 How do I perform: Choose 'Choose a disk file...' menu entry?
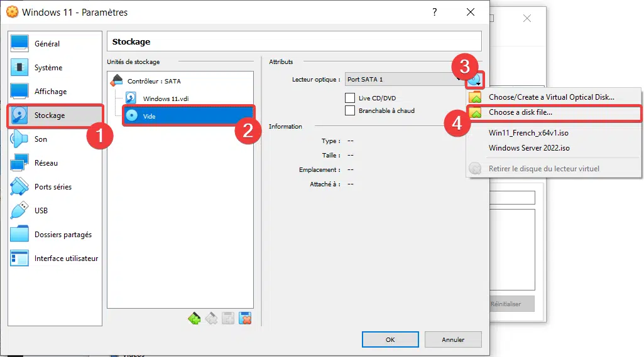click(x=554, y=112)
